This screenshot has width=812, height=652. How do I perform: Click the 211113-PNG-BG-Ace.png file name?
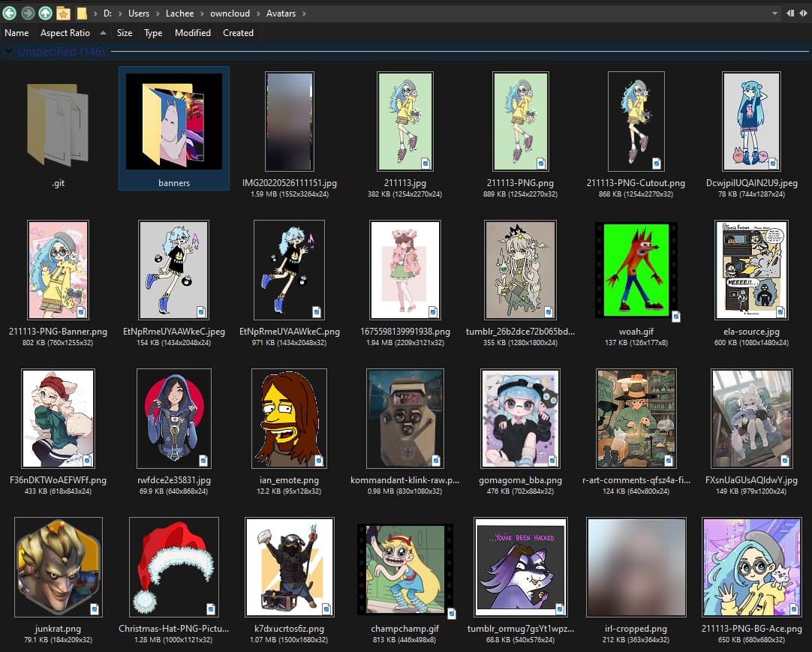click(x=751, y=629)
